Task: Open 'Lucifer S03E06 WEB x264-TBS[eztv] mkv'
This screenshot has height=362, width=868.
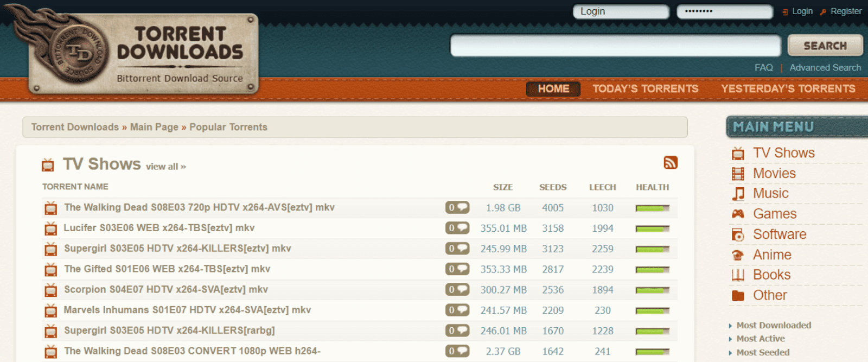Action: point(159,228)
